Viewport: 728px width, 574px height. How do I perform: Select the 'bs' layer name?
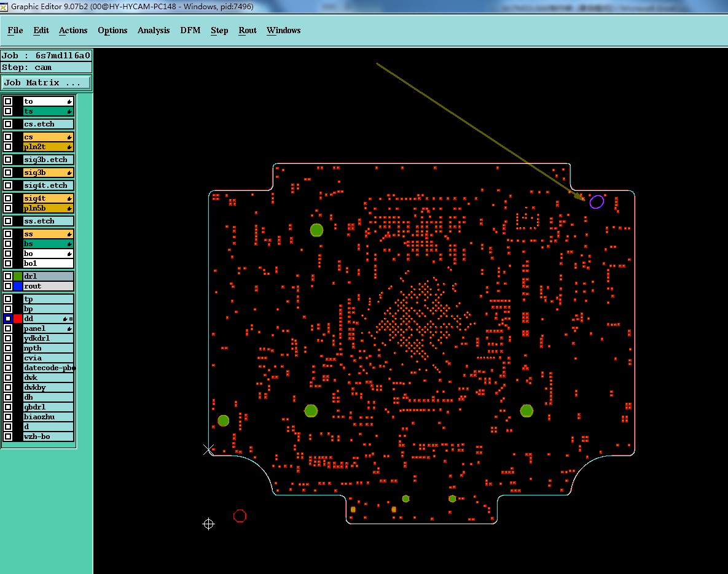[28, 244]
